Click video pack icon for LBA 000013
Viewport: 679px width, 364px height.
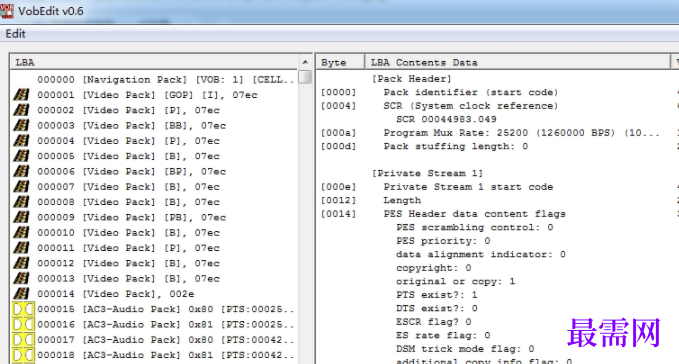point(21,278)
